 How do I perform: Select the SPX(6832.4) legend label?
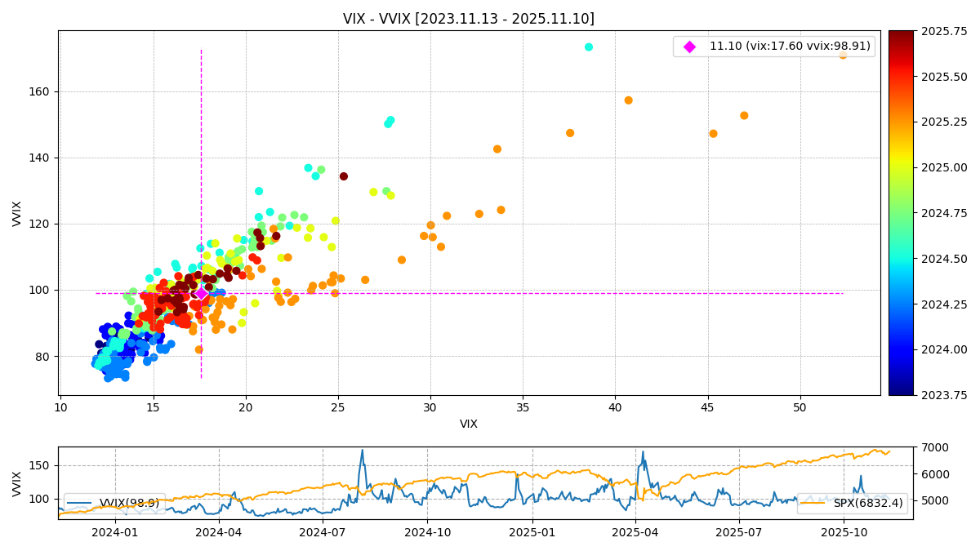(x=867, y=504)
